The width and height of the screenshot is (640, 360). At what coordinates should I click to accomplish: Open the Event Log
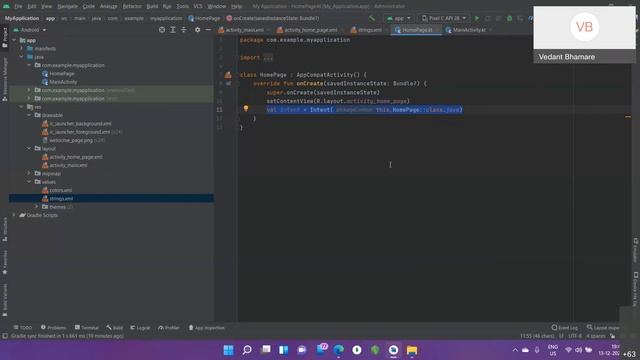564,328
